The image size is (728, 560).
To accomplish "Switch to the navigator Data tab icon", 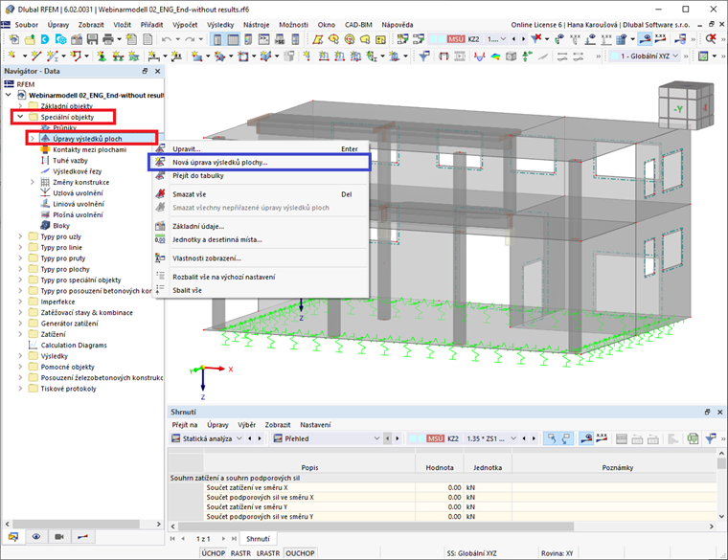I will (x=13, y=537).
